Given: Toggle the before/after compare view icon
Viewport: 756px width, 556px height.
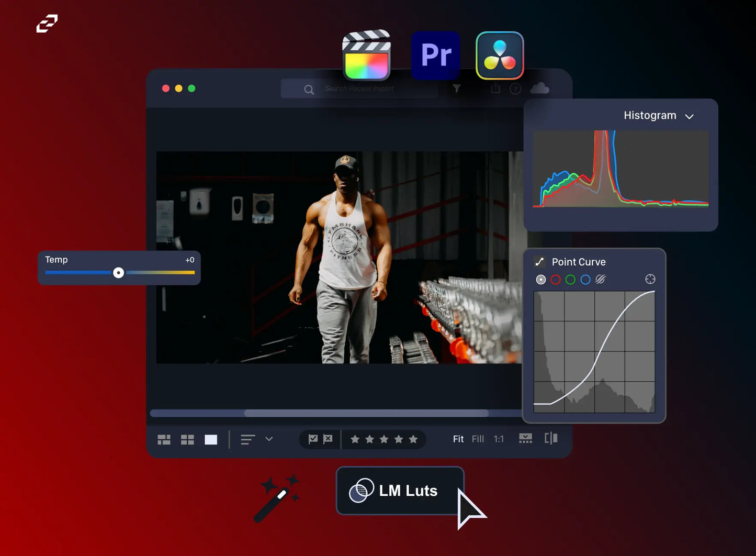Looking at the screenshot, I should (x=551, y=438).
